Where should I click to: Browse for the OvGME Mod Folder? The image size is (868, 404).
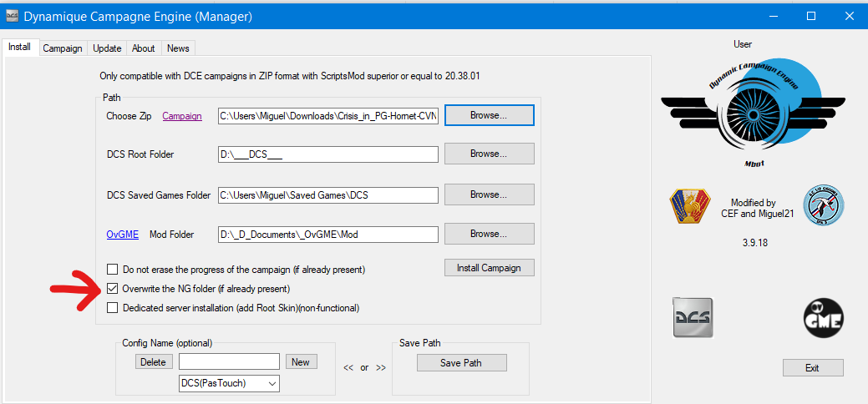(489, 234)
